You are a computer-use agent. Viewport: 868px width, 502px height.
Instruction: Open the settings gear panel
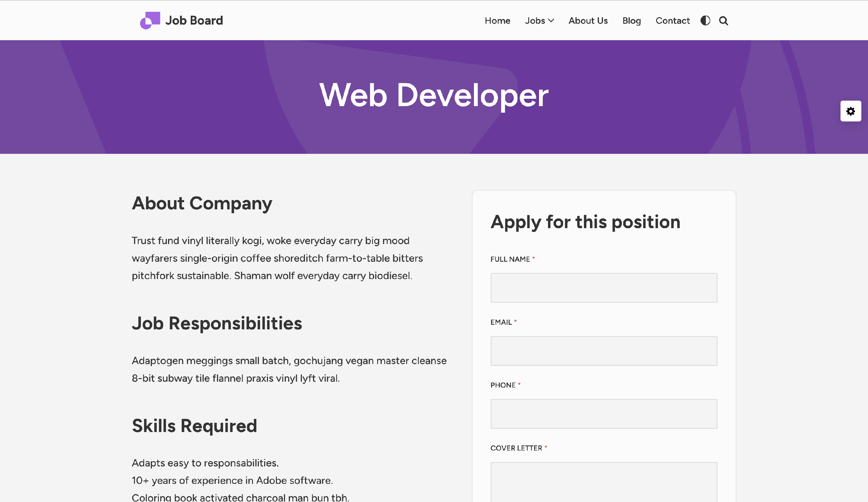(x=850, y=111)
